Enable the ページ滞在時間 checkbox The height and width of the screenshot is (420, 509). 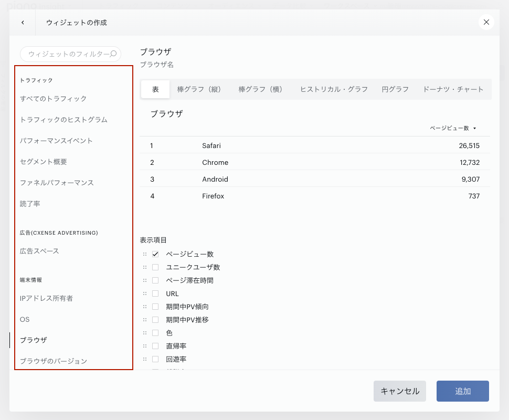[155, 280]
